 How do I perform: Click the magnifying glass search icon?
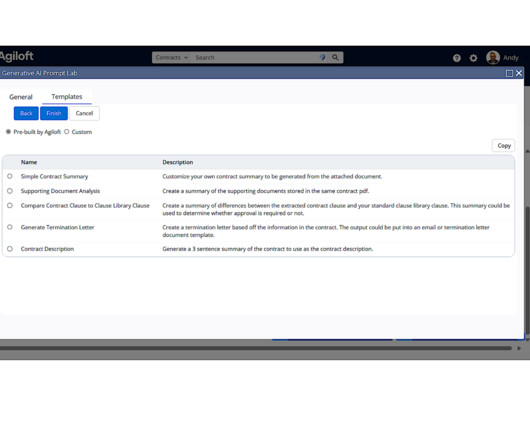(x=335, y=57)
